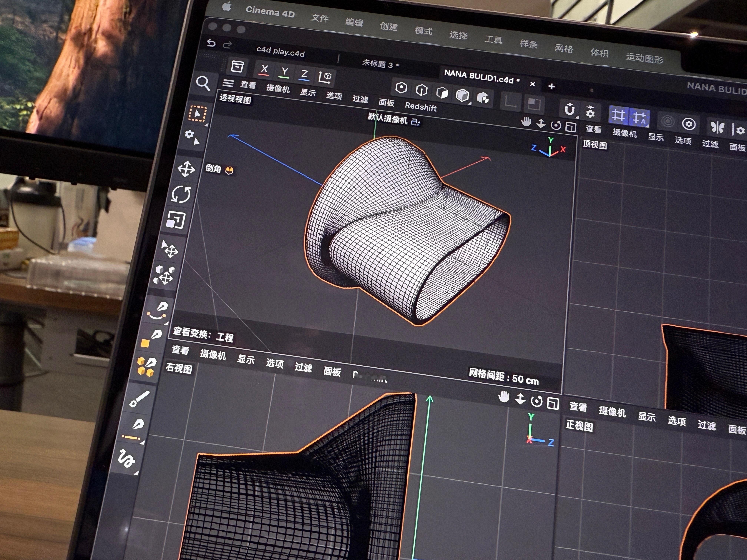Open snap settings gear beside the magnet

pos(590,112)
